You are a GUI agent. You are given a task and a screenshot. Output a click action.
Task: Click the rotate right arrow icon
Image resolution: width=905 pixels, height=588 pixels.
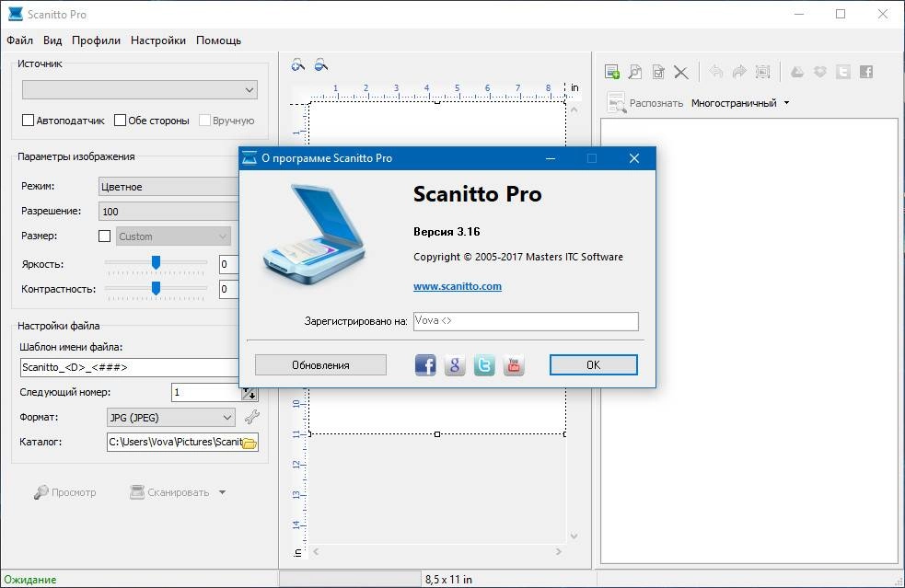click(x=739, y=72)
